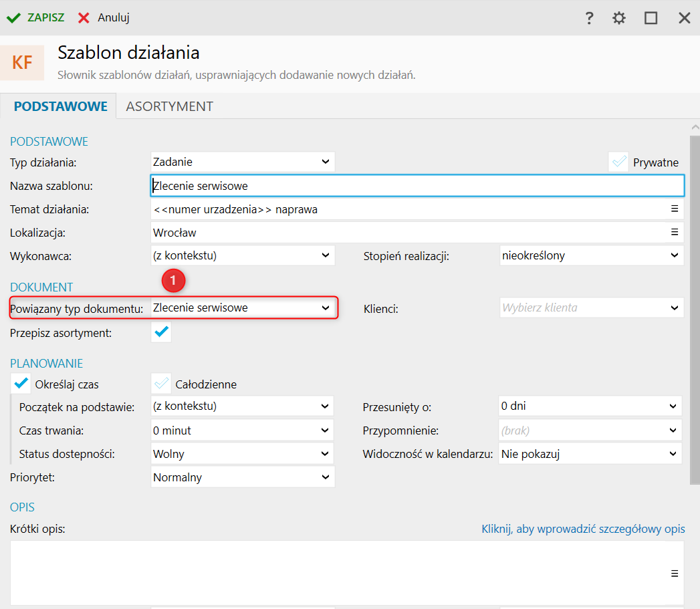700x609 pixels.
Task: Click the help question mark icon
Action: (589, 18)
